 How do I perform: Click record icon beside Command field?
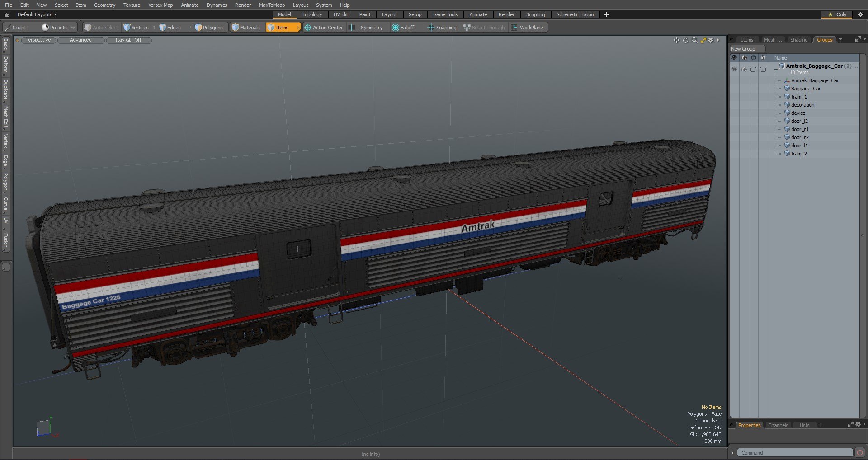point(860,452)
